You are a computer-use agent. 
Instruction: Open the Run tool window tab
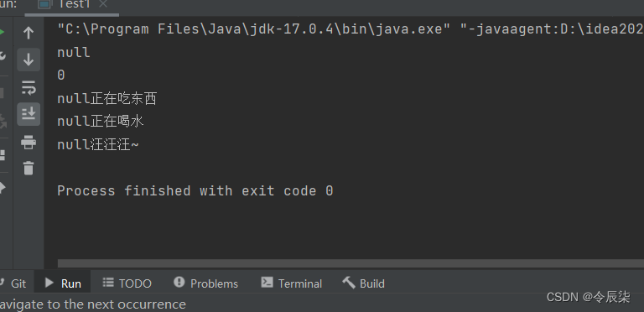coord(63,283)
